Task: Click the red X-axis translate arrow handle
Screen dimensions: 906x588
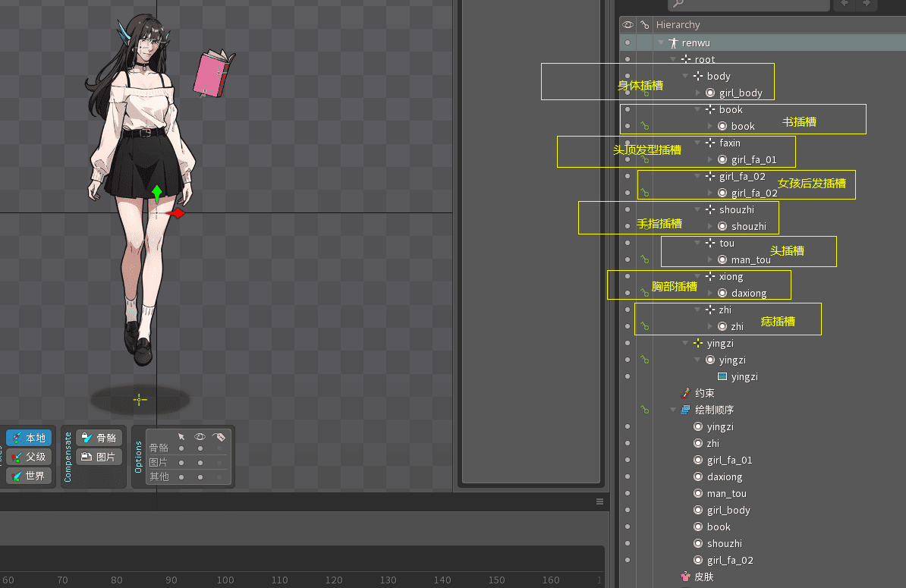Action: 178,214
